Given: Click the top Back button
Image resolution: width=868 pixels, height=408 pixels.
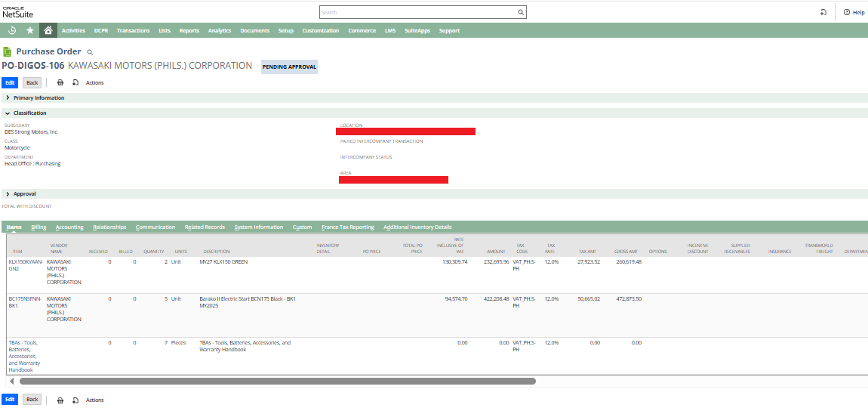Looking at the screenshot, I should click(x=32, y=82).
